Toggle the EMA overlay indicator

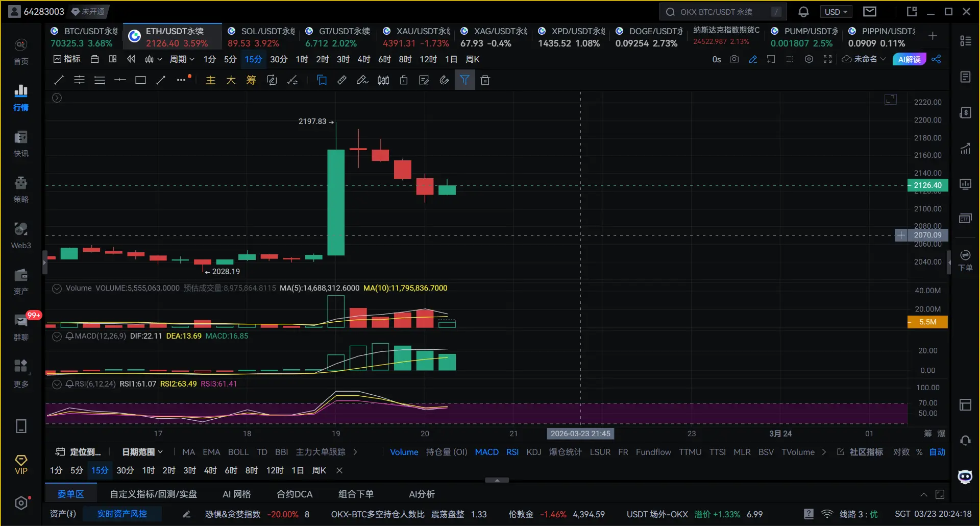(211, 452)
